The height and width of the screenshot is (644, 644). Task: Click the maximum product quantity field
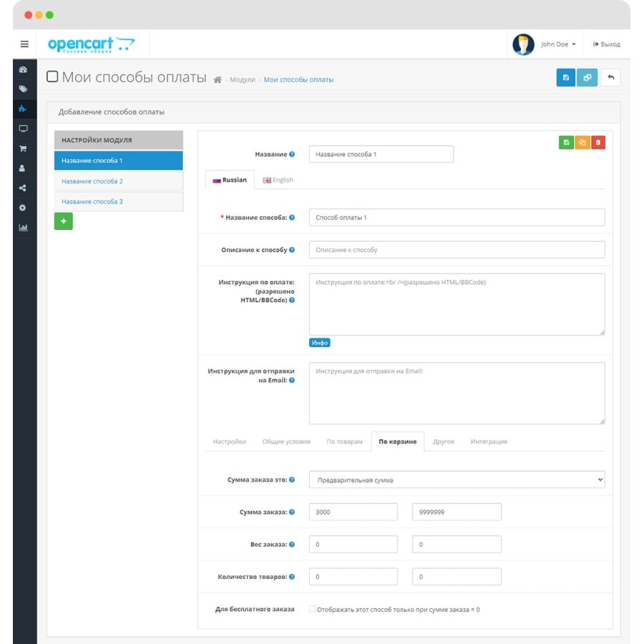tap(457, 577)
